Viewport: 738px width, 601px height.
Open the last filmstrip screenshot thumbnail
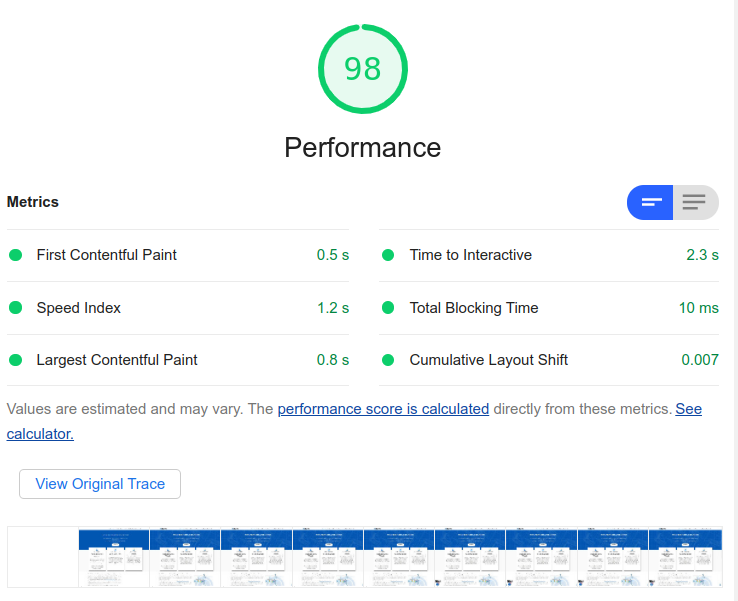[685, 557]
